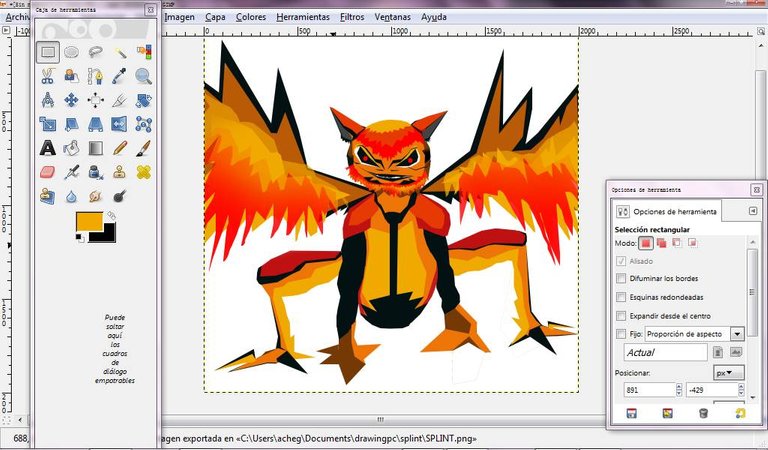This screenshot has height=450, width=768.
Task: Select the Pencil tool
Action: click(x=120, y=148)
